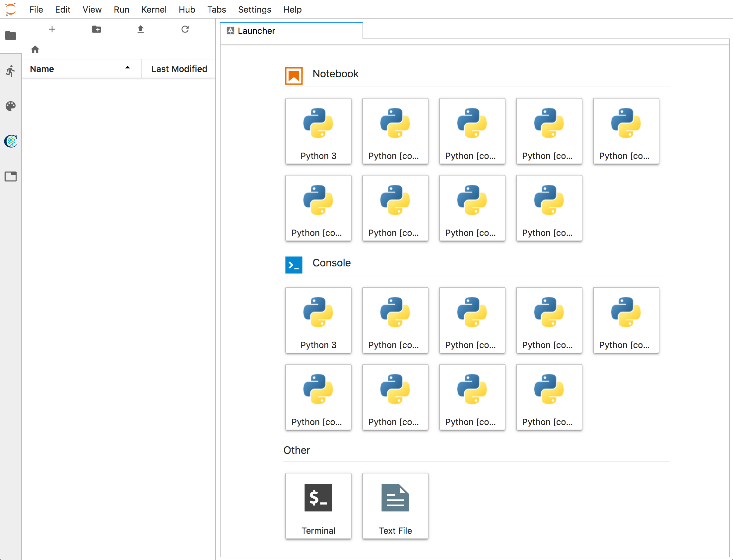Open the Hub menu
The height and width of the screenshot is (560, 733).
point(187,9)
